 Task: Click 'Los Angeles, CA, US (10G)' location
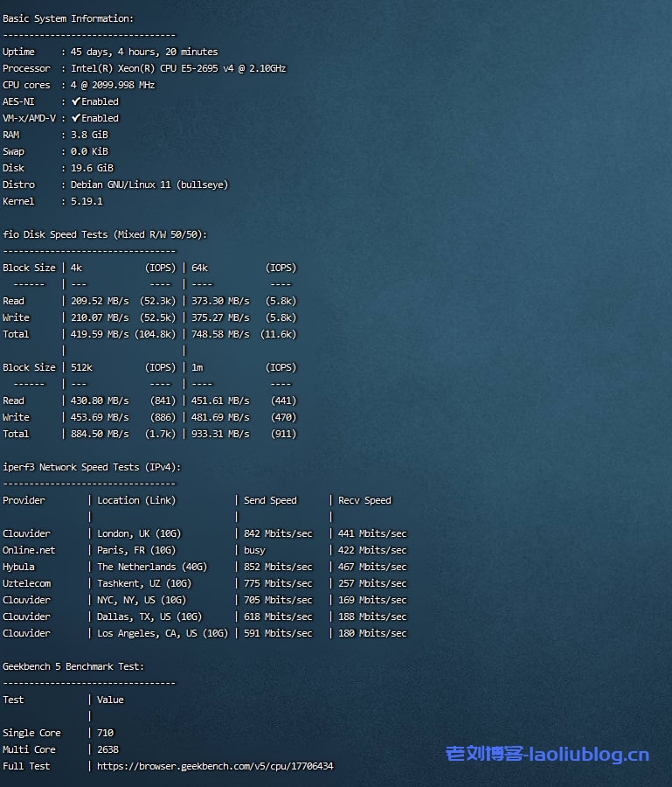coord(163,633)
